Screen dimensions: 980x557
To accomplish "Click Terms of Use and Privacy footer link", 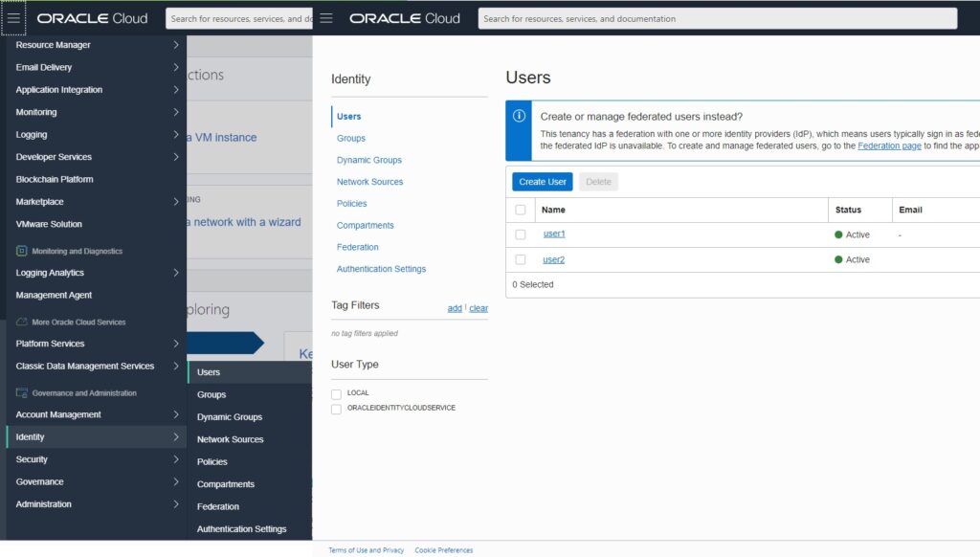I will point(367,550).
